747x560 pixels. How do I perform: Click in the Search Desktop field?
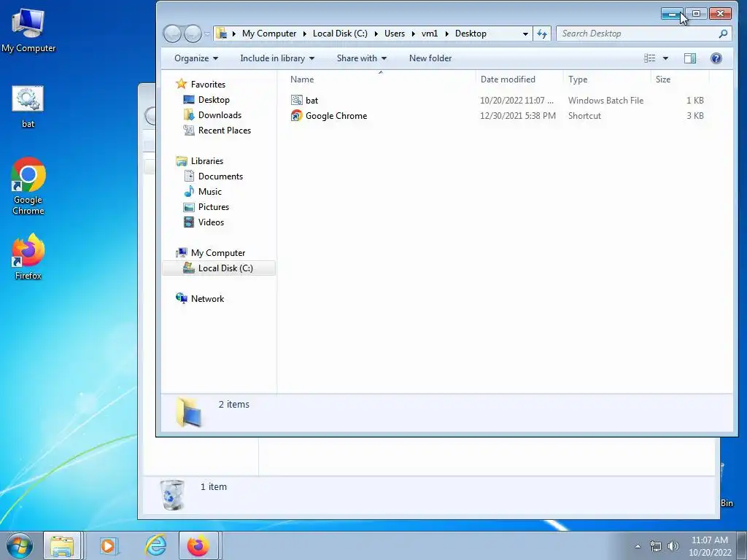point(643,34)
